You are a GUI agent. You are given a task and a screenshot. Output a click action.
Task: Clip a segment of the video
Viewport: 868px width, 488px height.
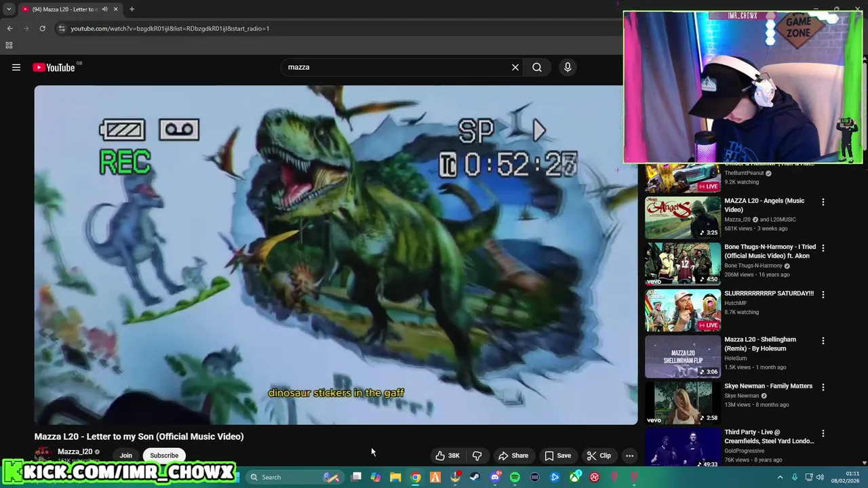tap(599, 455)
